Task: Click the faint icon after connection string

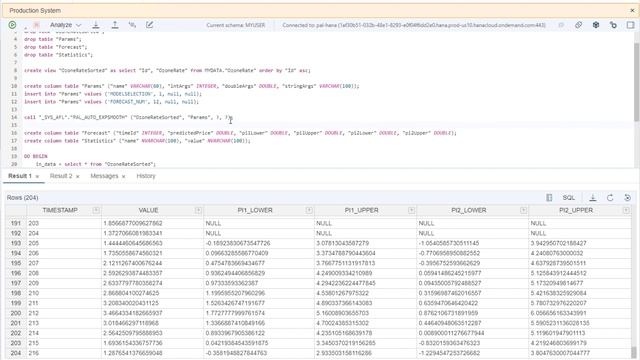Action: point(561,25)
